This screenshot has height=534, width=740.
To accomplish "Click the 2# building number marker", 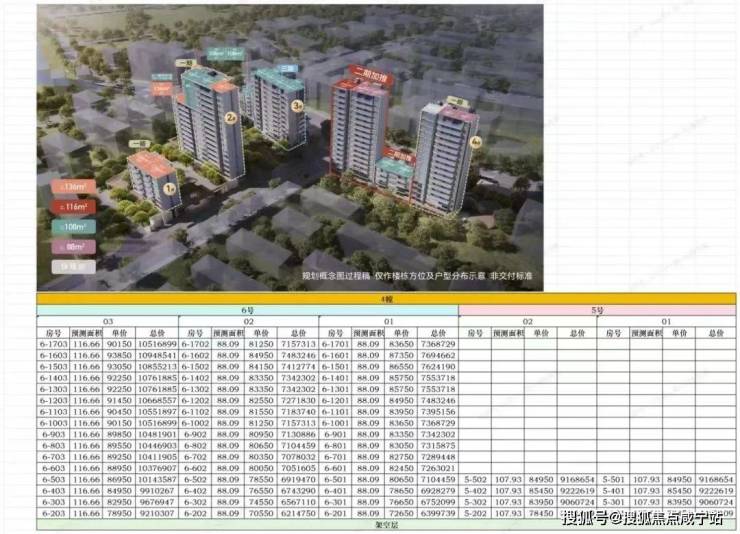I will point(230,118).
